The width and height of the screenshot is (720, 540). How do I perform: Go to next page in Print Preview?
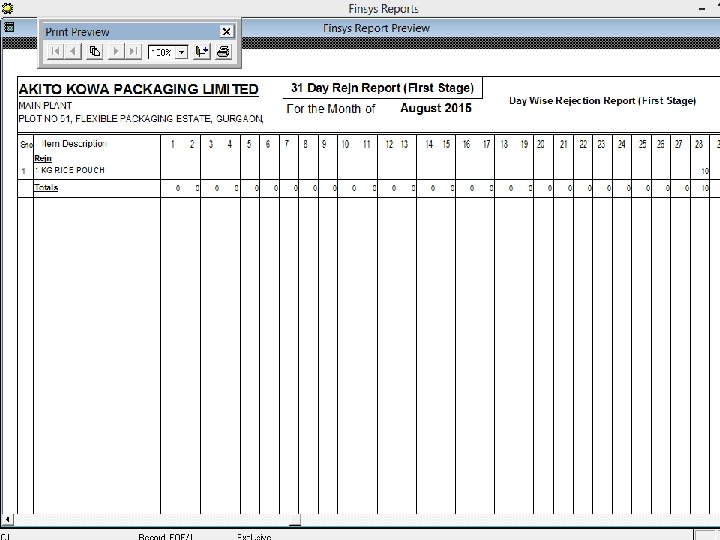(116, 51)
